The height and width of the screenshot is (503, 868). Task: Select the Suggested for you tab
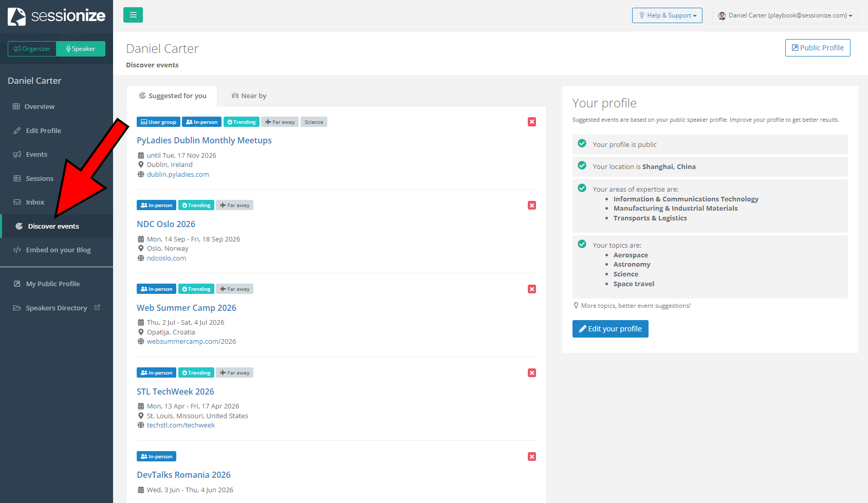[x=173, y=96]
